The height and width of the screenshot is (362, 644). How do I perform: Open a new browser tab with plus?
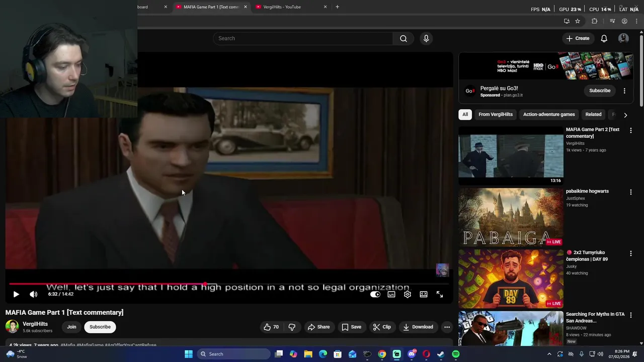click(337, 7)
